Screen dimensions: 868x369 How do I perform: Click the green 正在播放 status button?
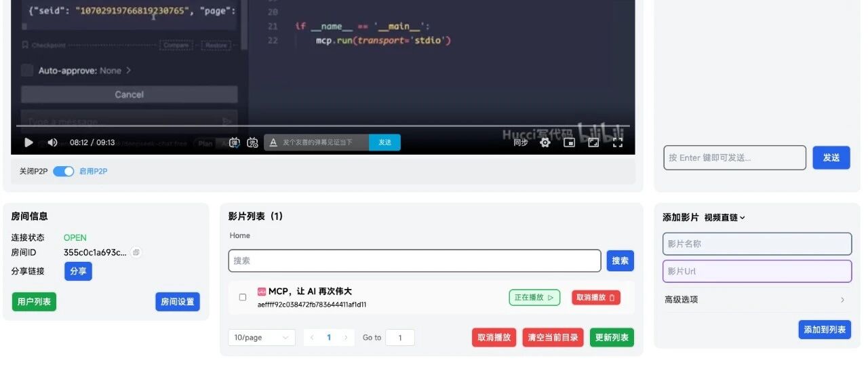[x=534, y=297]
